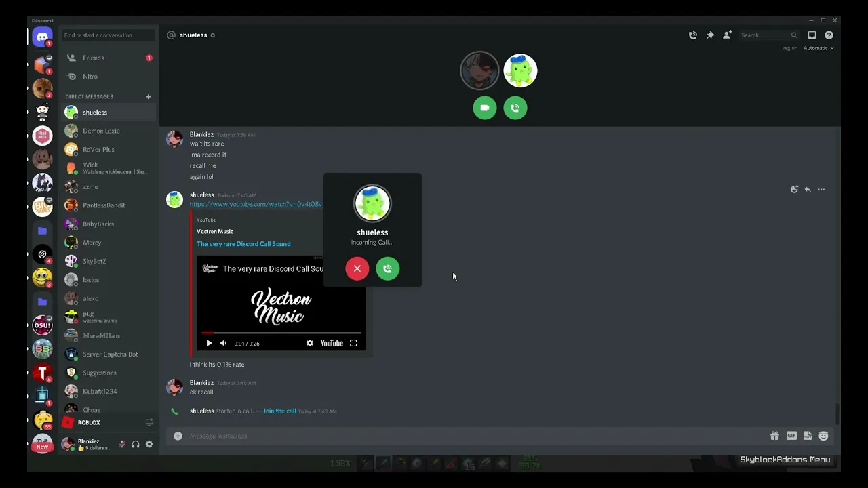
Task: Mute the embedded YouTube video
Action: tap(223, 344)
